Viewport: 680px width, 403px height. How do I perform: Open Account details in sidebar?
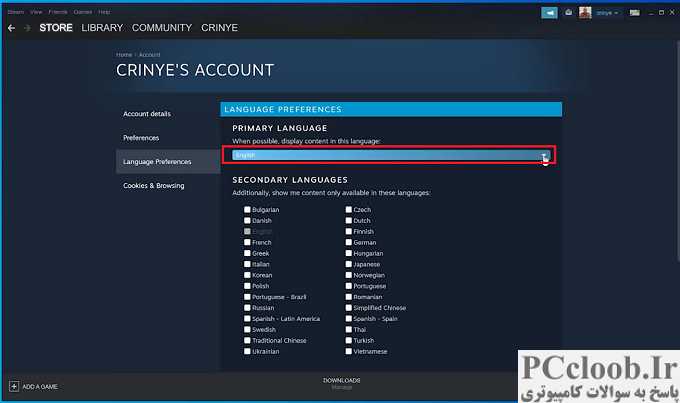point(147,114)
